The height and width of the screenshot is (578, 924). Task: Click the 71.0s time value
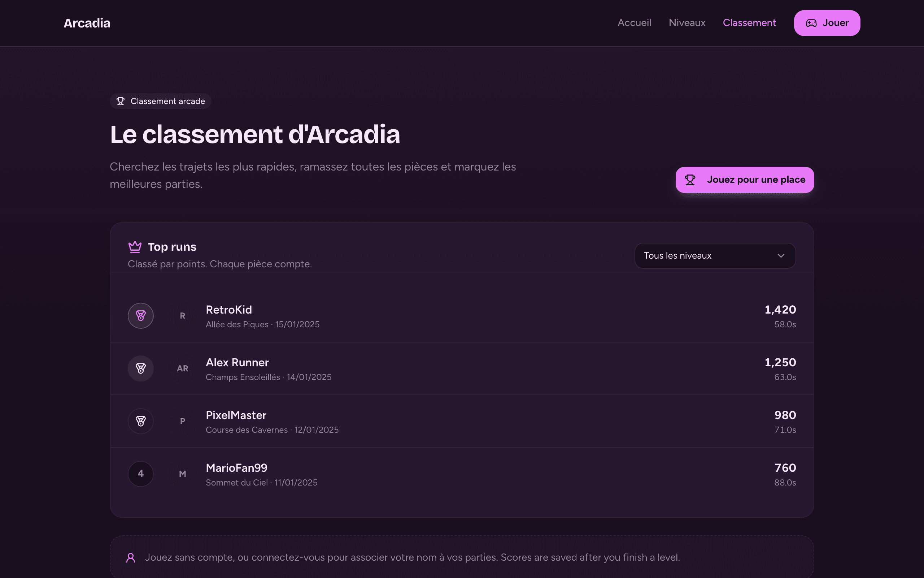coord(785,430)
